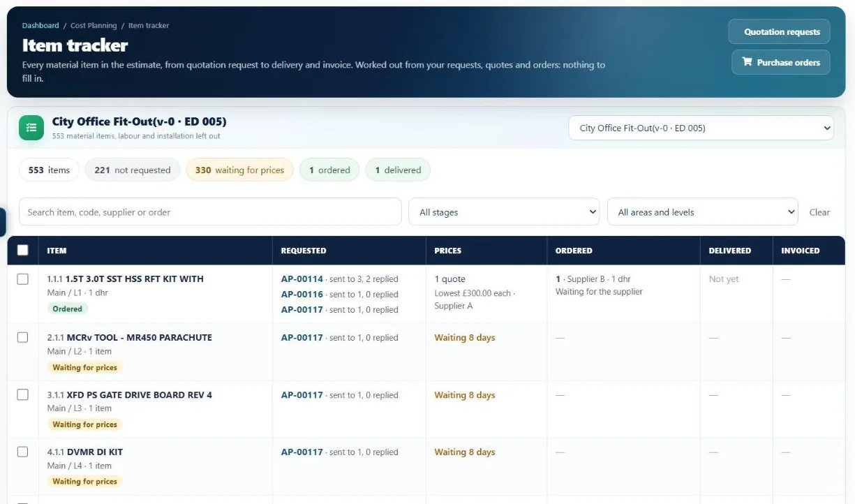855x504 pixels.
Task: Filter by 553 items chip
Action: [x=49, y=170]
